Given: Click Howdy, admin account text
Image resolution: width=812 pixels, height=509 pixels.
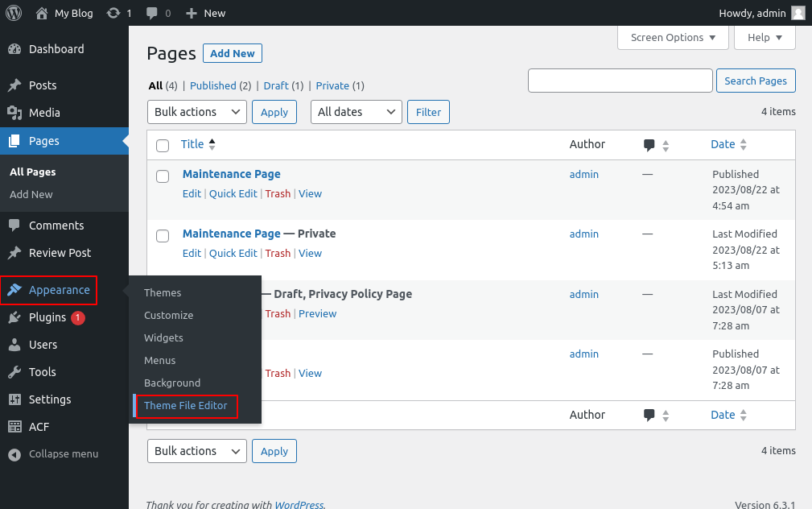Looking at the screenshot, I should pos(752,13).
